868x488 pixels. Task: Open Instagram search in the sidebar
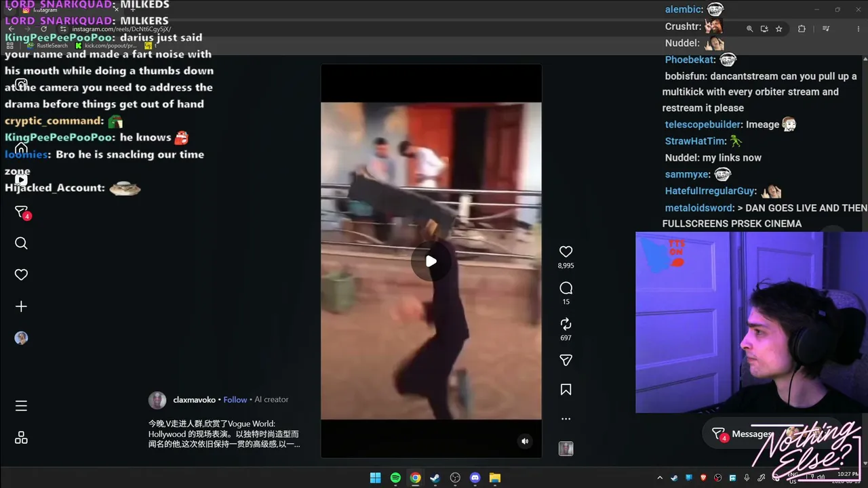point(21,243)
